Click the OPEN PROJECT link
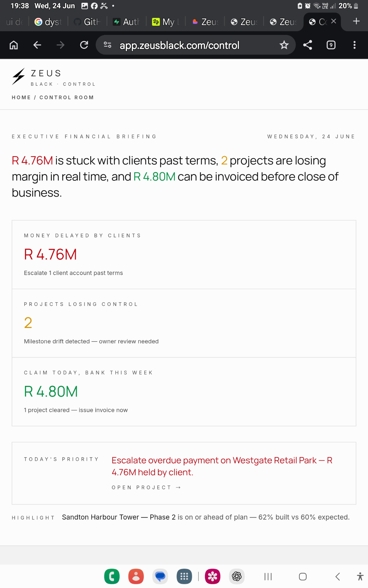This screenshot has height=588, width=368. 146,488
